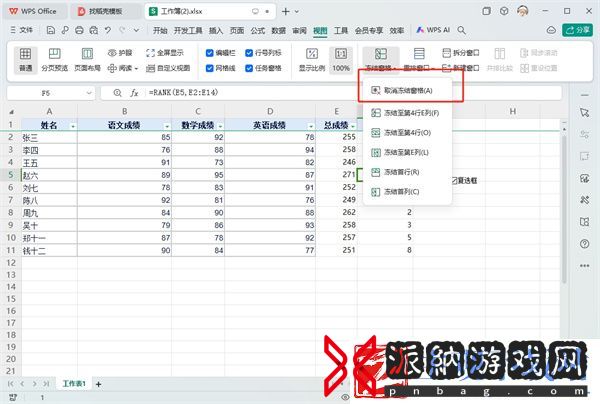Click the Undo arrow icon

[x=108, y=30]
